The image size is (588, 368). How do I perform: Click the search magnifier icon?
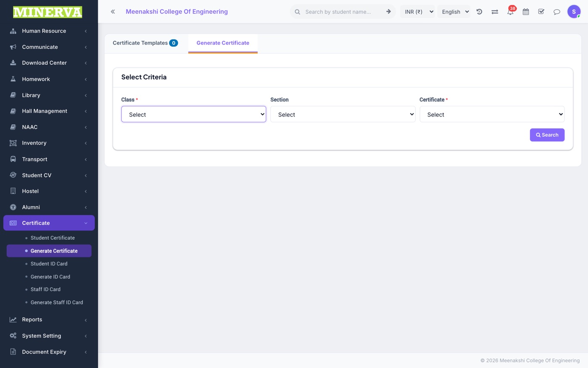[x=297, y=12]
